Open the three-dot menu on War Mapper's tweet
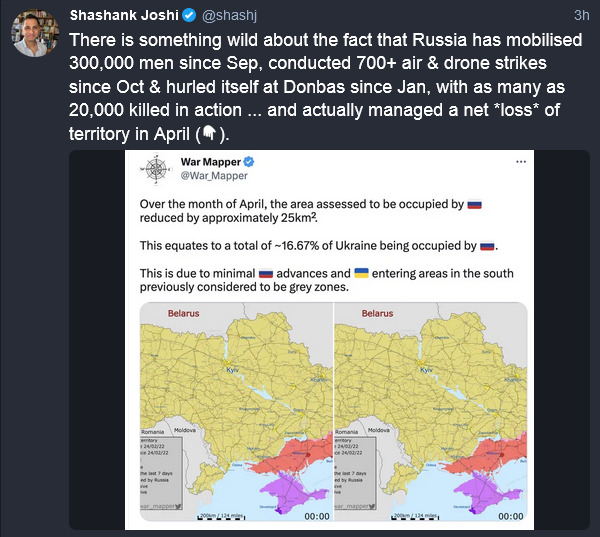 tap(520, 161)
